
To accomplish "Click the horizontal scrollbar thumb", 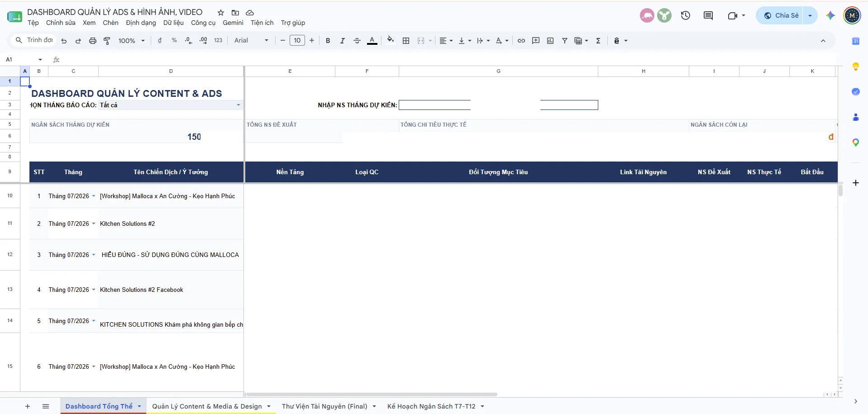I will [x=371, y=395].
